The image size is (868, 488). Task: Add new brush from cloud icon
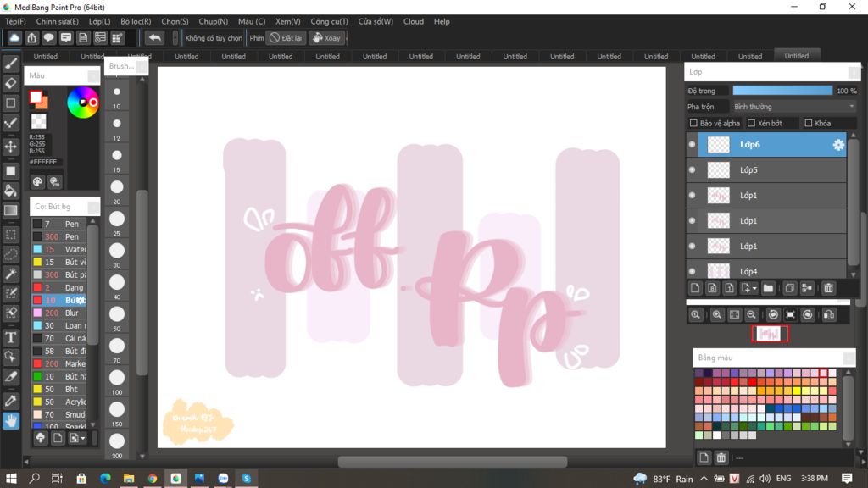click(41, 438)
